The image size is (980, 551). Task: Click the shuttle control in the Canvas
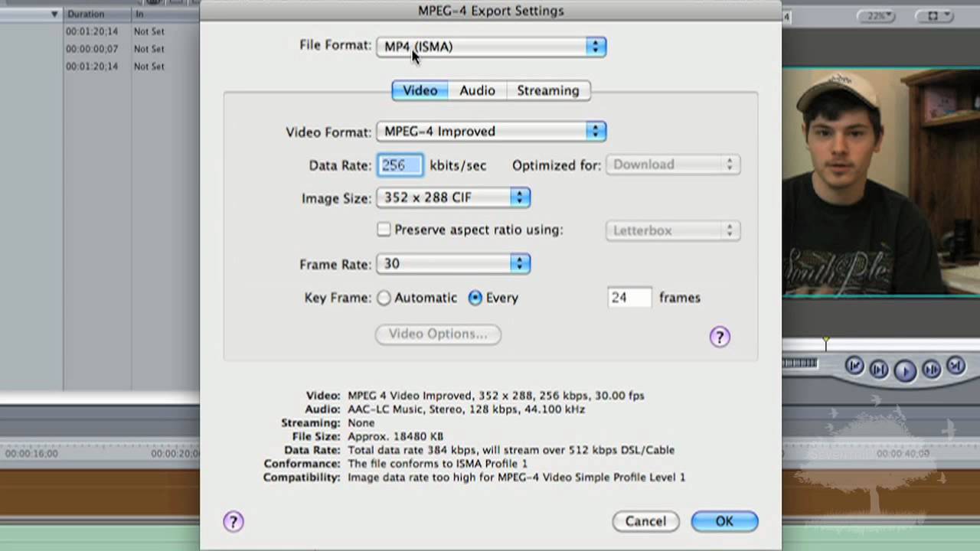click(x=801, y=364)
